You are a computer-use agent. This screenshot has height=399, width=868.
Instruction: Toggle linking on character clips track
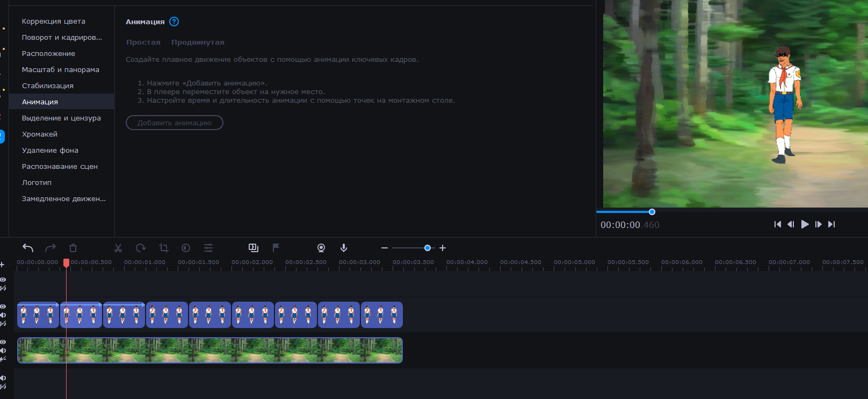pos(3,324)
